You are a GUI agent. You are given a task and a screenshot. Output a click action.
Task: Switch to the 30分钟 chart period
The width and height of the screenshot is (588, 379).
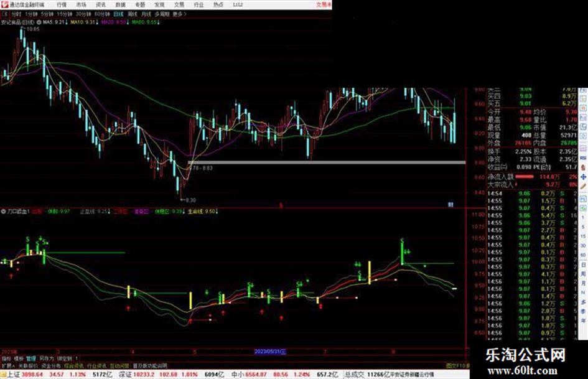[83, 14]
